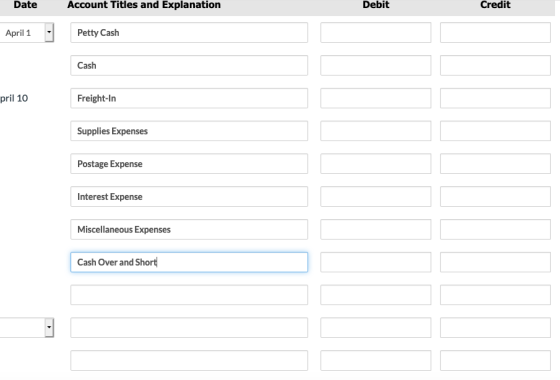Click the Debit field for Petty Cash
Image resolution: width=560 pixels, height=380 pixels.
[x=376, y=32]
